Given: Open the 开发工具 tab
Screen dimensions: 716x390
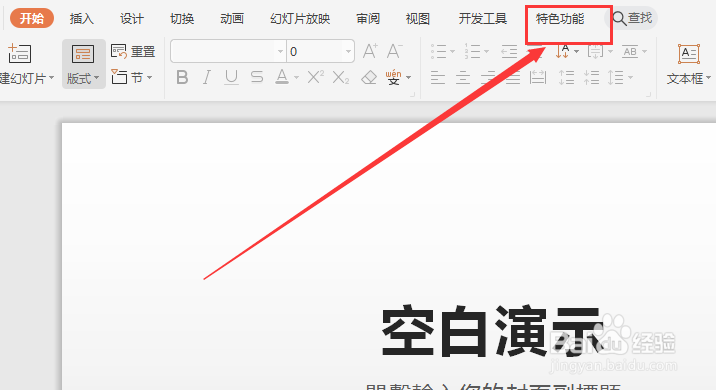Looking at the screenshot, I should click(483, 19).
